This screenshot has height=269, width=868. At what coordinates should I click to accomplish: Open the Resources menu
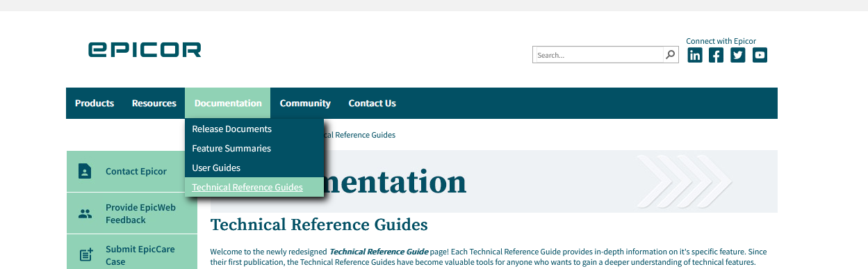[x=154, y=103]
